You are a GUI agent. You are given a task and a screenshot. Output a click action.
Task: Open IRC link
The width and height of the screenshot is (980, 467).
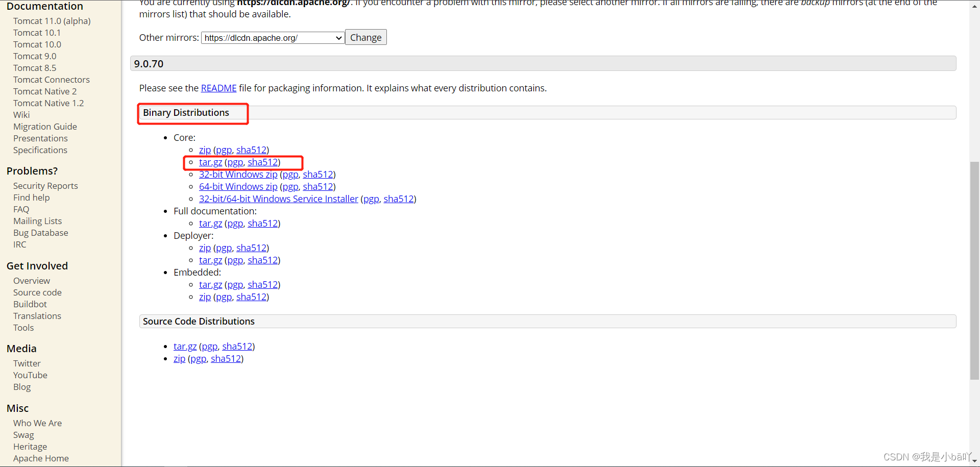click(20, 244)
